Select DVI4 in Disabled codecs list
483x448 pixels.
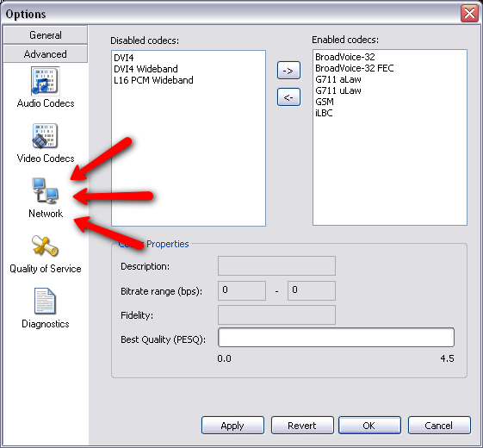(x=123, y=58)
